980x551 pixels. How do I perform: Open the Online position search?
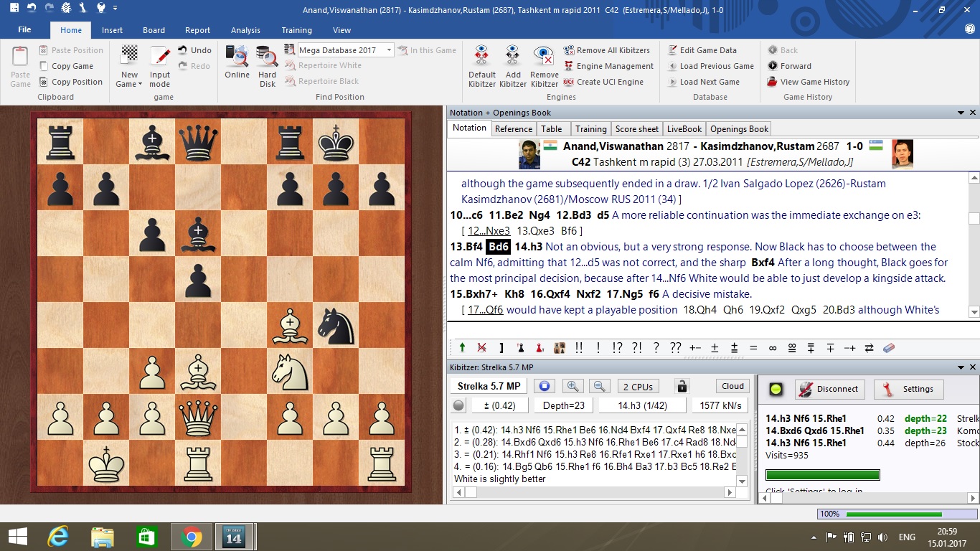237,57
